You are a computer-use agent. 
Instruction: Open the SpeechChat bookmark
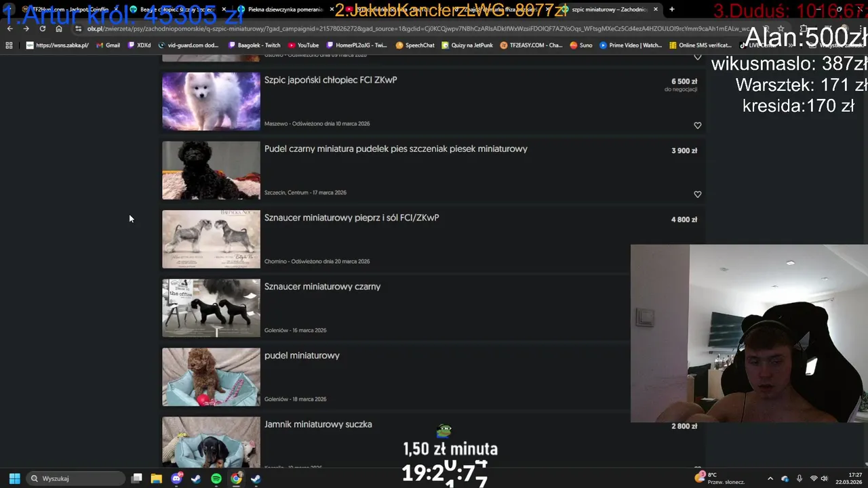(x=415, y=45)
